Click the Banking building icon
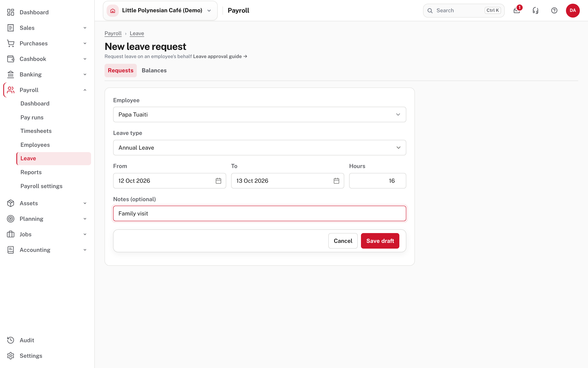This screenshot has width=588, height=368. coord(10,74)
